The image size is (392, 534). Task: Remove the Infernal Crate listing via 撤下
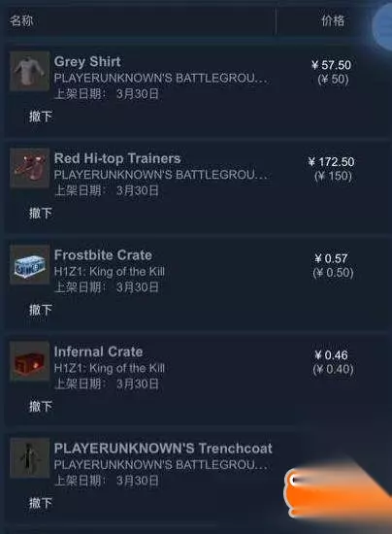click(41, 407)
